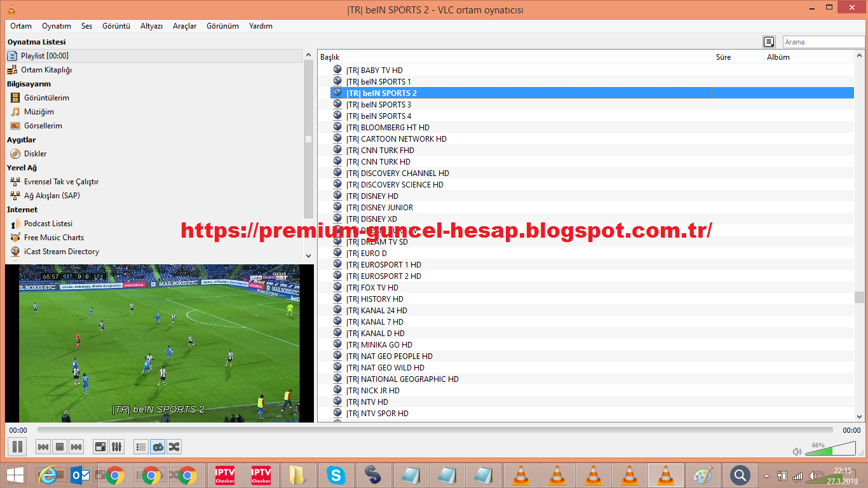The width and height of the screenshot is (868, 488).
Task: Open the Görüntü menu
Action: coord(116,26)
